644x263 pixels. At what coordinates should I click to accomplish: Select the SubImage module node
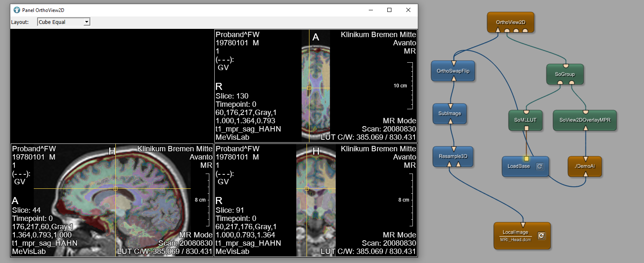[450, 113]
